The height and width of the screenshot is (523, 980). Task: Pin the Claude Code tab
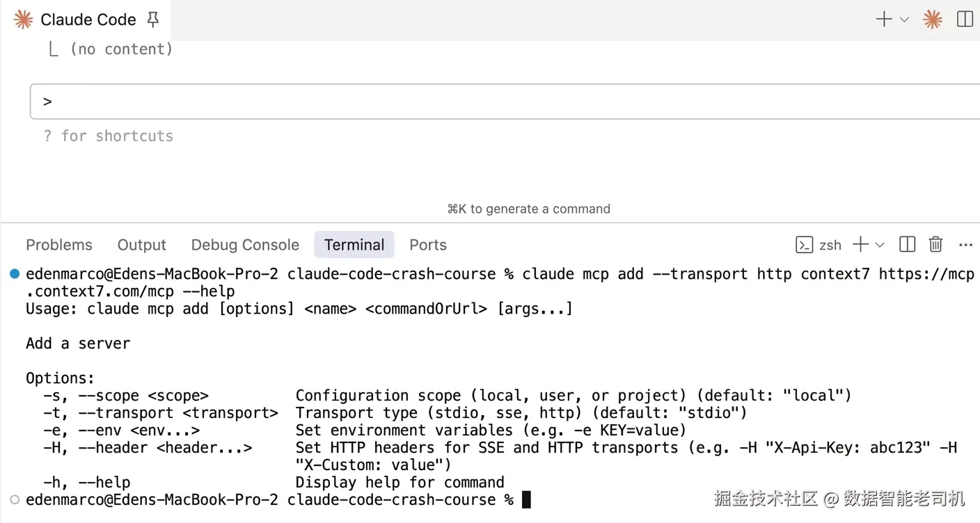click(153, 19)
